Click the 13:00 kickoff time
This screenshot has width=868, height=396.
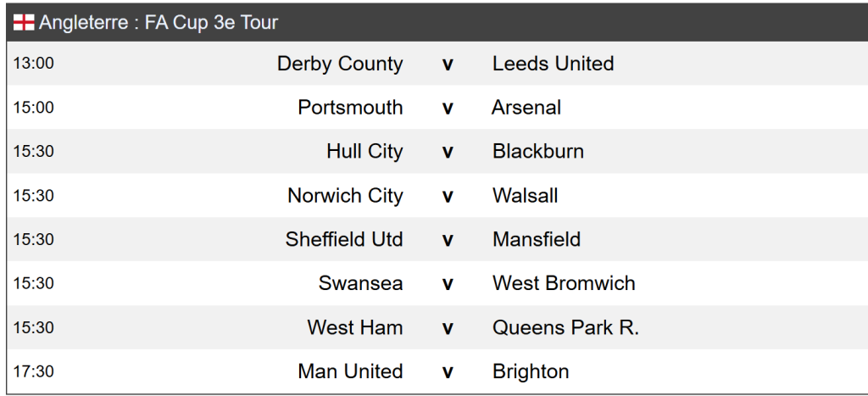coord(33,64)
